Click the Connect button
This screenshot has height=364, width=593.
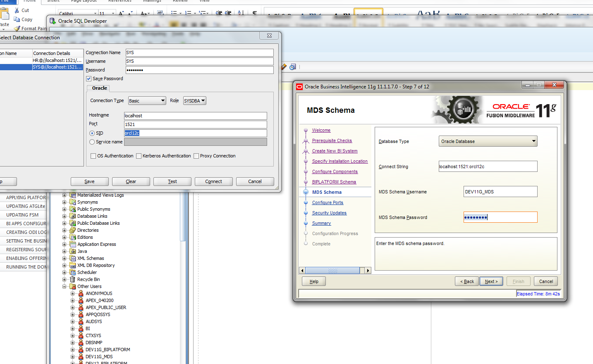tap(214, 181)
